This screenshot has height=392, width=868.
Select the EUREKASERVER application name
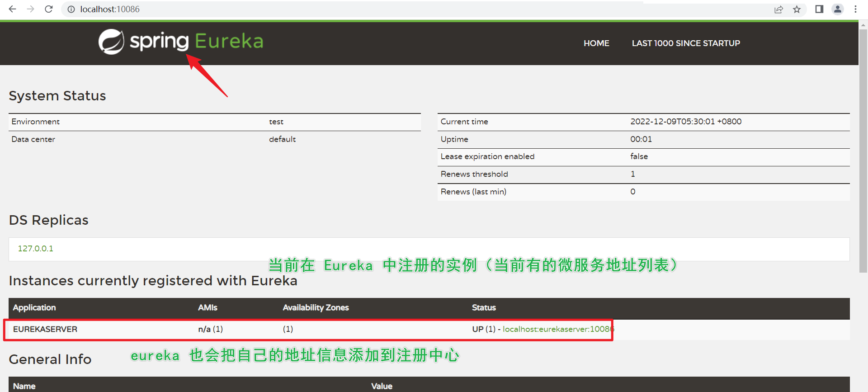(x=45, y=329)
